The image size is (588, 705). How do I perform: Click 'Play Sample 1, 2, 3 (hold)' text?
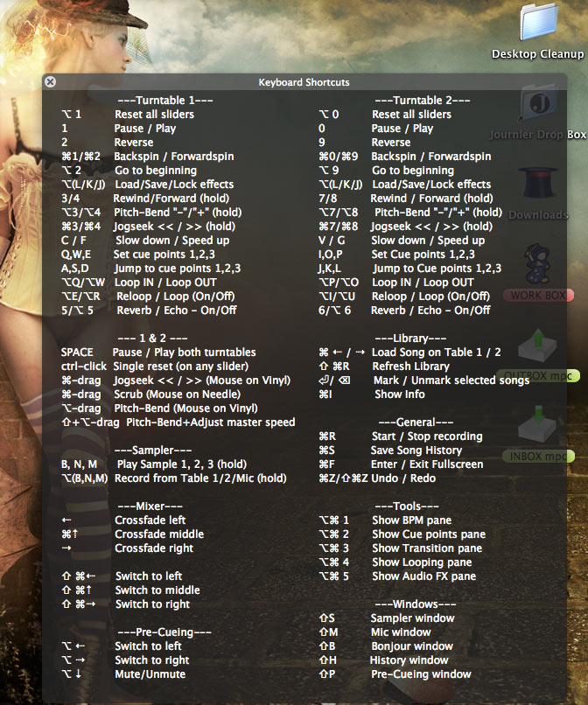click(182, 464)
